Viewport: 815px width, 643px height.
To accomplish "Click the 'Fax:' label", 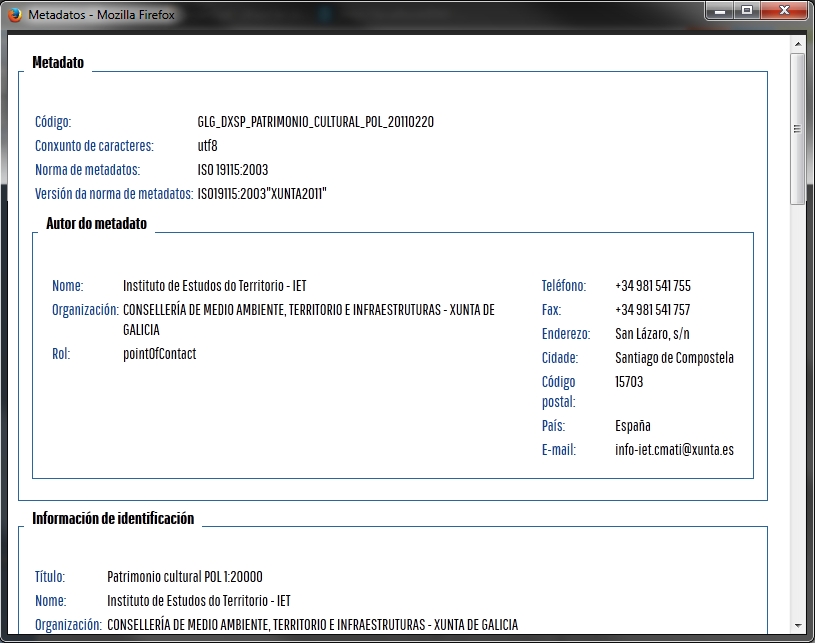I will pos(551,309).
